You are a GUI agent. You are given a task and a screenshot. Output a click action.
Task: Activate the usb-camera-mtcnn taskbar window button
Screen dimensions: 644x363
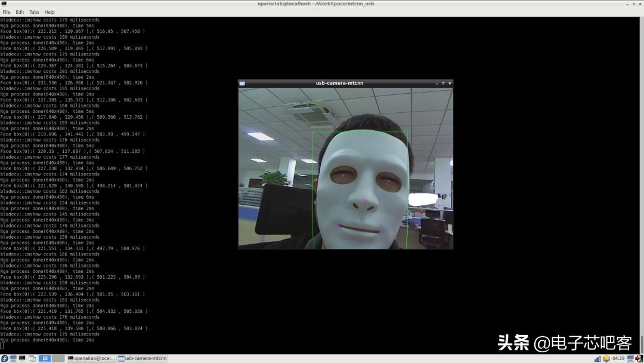tap(143, 358)
